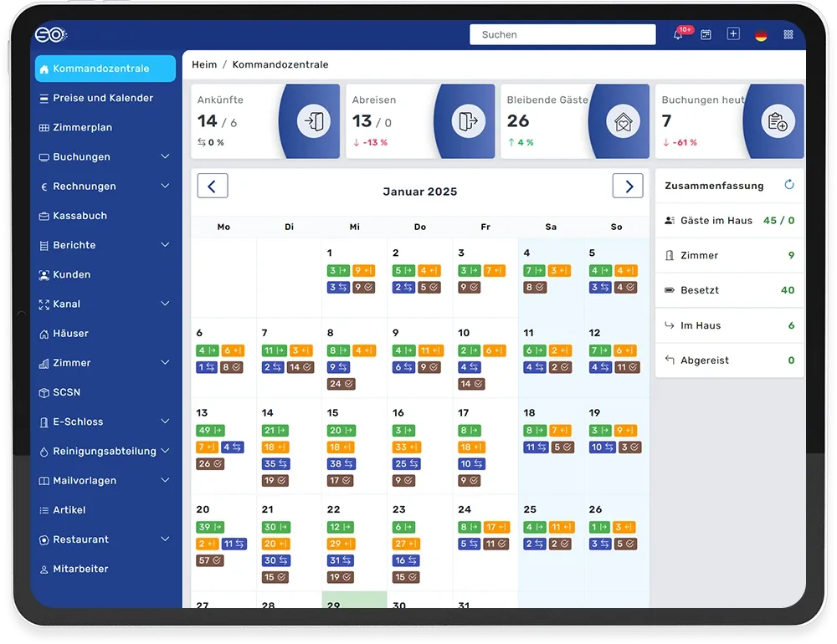Expand the Zimmer submenu chevron
837x644 pixels.
coord(166,362)
